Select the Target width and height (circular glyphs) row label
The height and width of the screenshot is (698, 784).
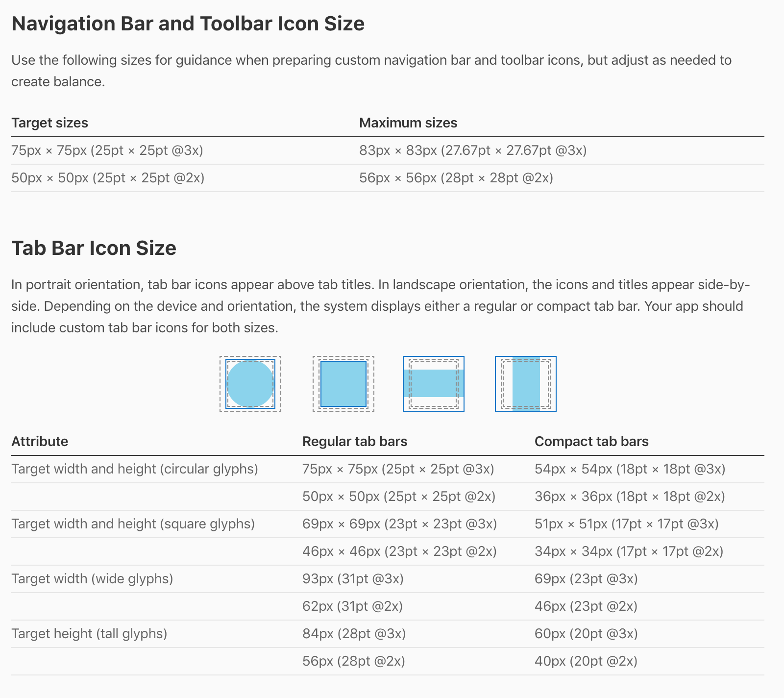[x=135, y=469]
